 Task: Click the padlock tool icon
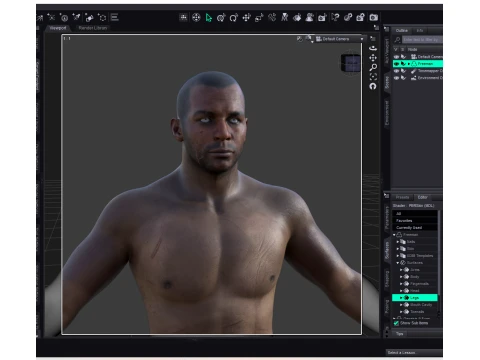point(360,18)
